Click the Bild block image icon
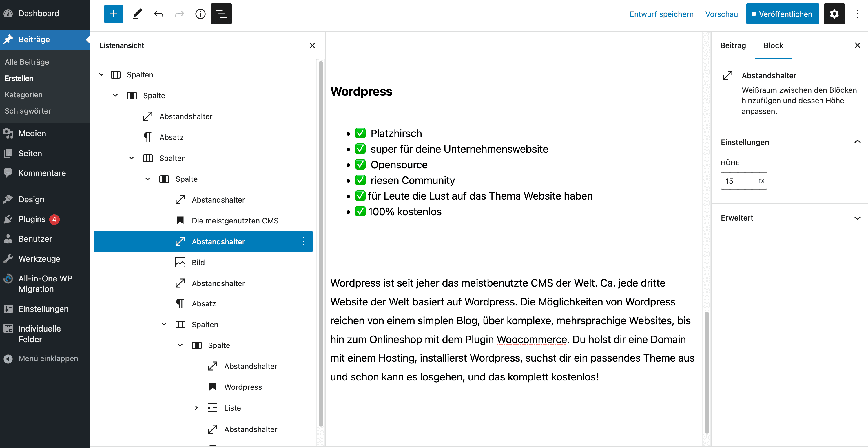Viewport: 868px width, 448px height. 180,262
